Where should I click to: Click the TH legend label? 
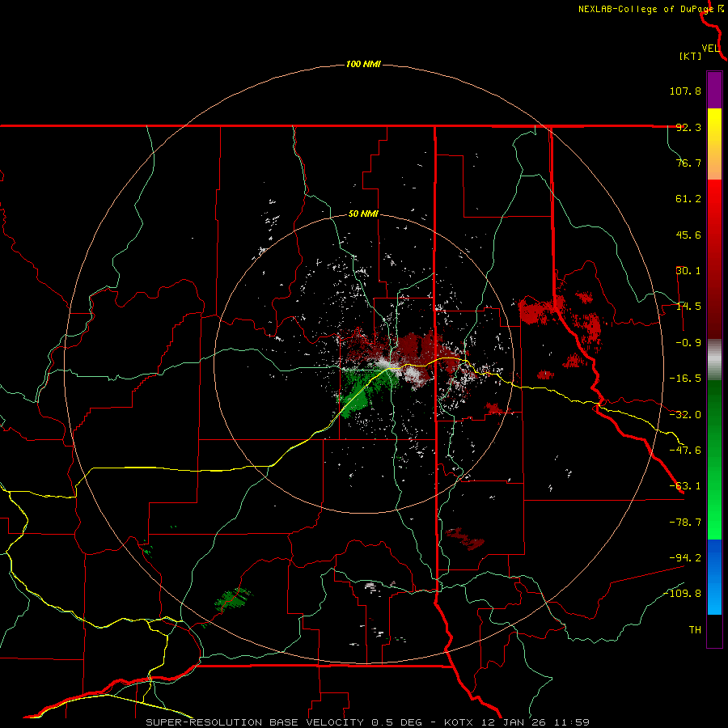[695, 630]
